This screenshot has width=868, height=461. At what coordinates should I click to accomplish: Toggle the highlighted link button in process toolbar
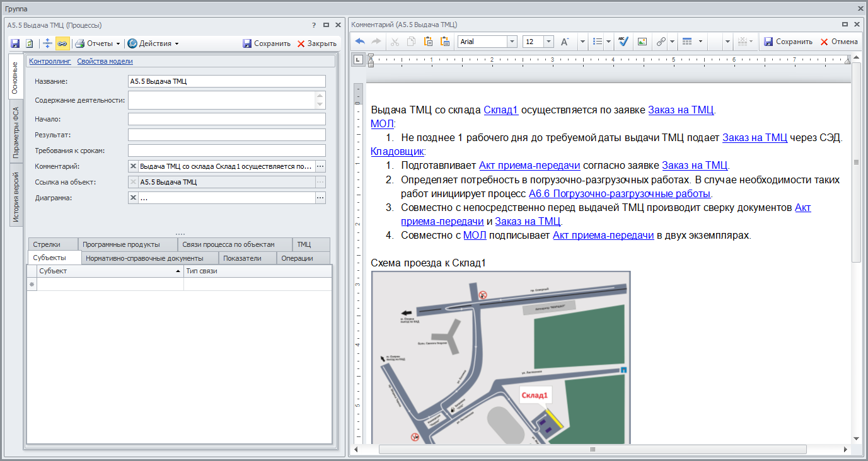(x=62, y=43)
